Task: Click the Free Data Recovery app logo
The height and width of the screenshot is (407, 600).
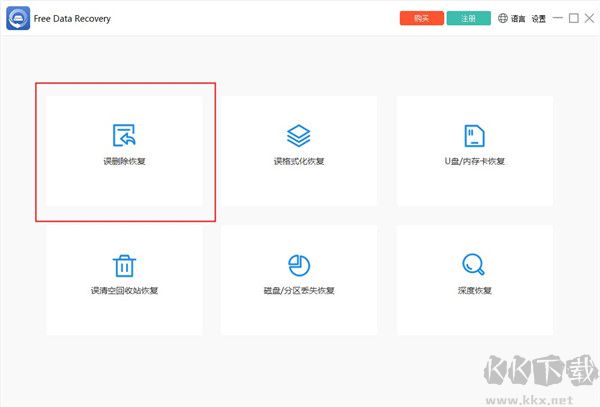Action: [18, 18]
